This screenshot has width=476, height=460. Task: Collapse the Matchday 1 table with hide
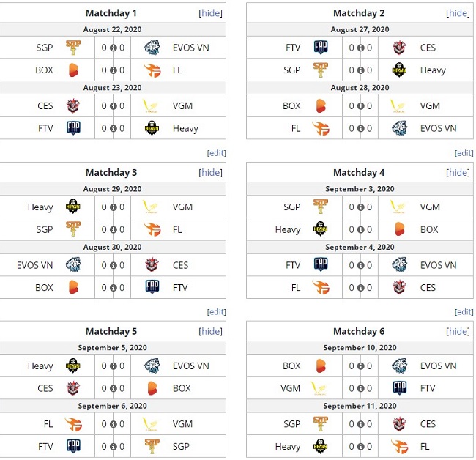pyautogui.click(x=211, y=13)
